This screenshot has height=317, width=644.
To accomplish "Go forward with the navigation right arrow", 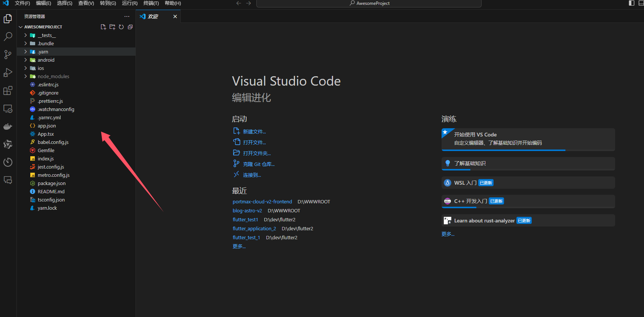I will coord(248,3).
